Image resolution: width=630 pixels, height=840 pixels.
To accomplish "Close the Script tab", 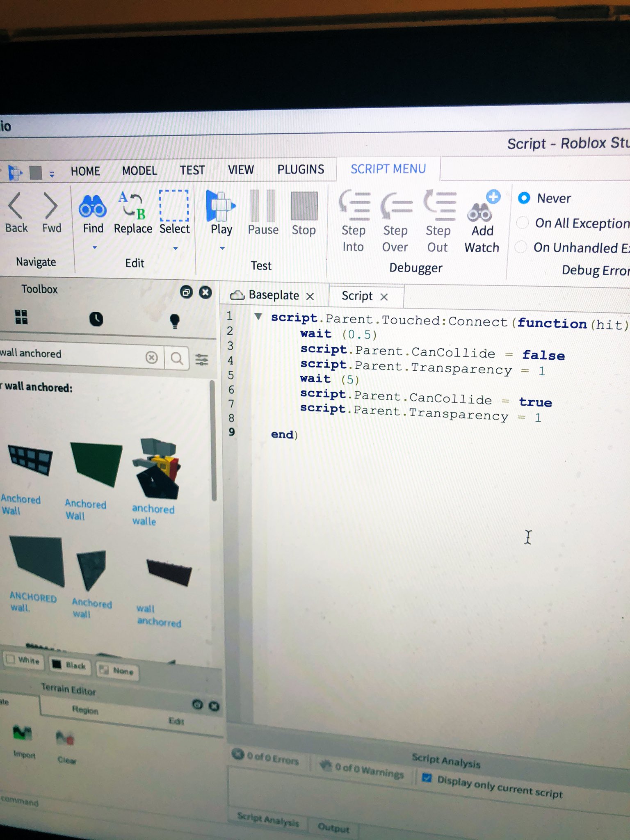I will 384,297.
